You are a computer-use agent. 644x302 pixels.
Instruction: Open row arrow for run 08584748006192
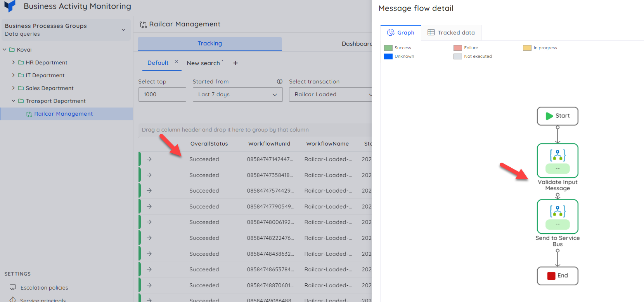[x=149, y=222]
